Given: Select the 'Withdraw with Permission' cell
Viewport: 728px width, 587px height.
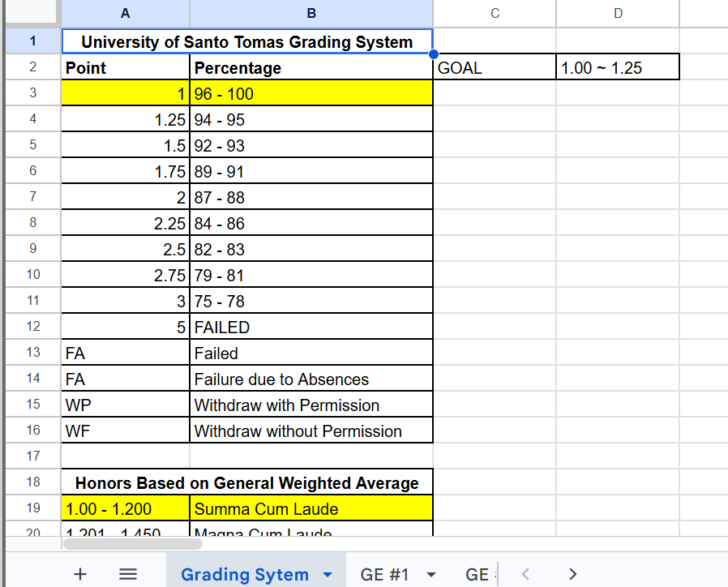Looking at the screenshot, I should (x=311, y=405).
